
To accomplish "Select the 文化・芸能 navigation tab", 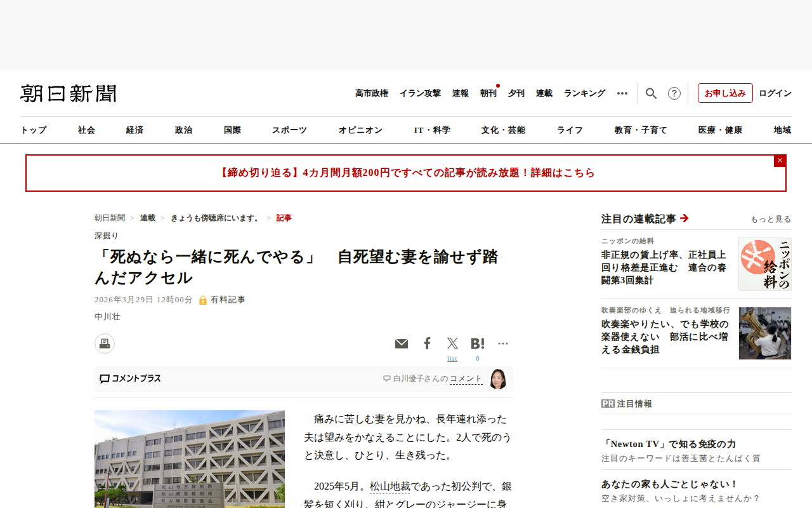I will coord(503,130).
